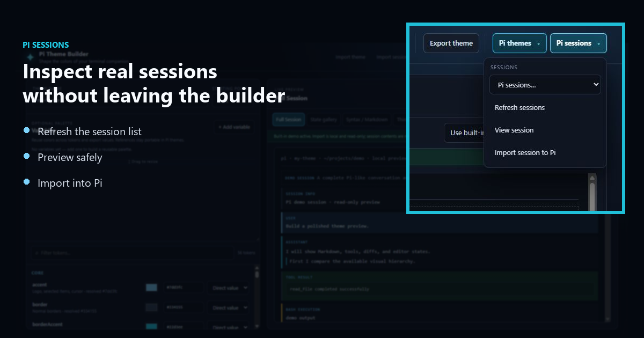Screen dimensions: 644x338
Task: Switch to the State gallery tab
Action: point(323,120)
